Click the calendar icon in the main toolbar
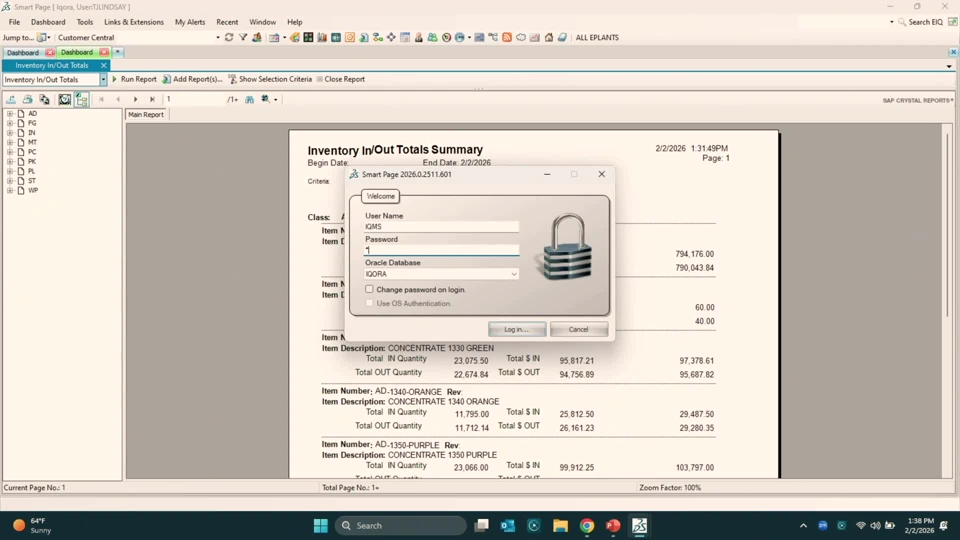Image resolution: width=960 pixels, height=540 pixels. [x=405, y=37]
